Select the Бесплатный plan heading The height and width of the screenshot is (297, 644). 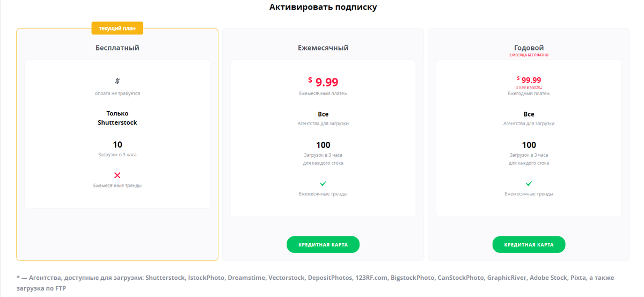118,48
